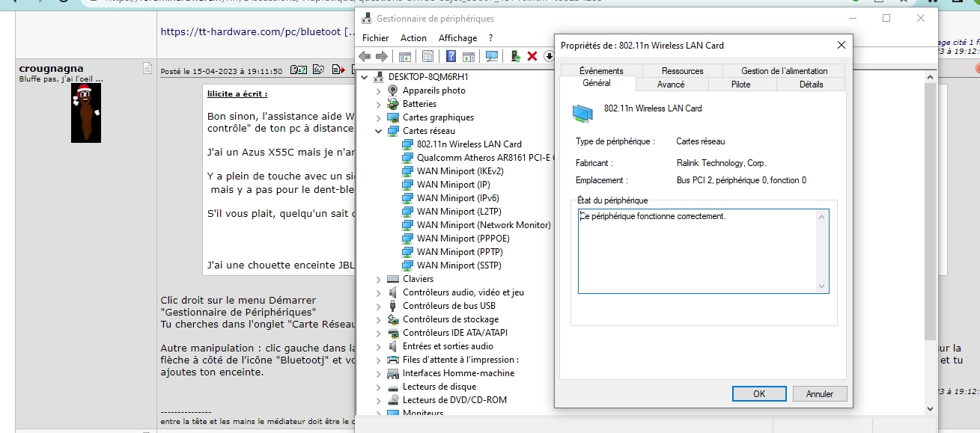This screenshot has width=980, height=433.
Task: Open the Affichage menu
Action: [x=457, y=38]
